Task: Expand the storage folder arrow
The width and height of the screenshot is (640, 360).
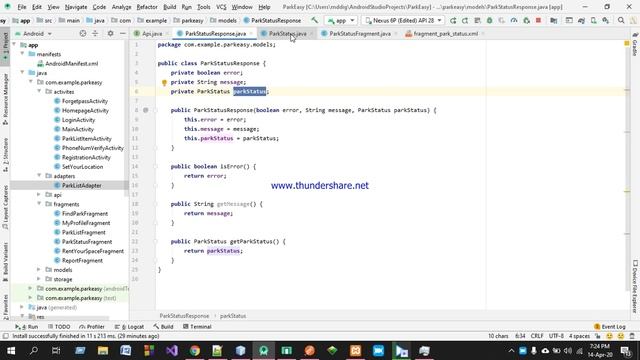Action: point(40,279)
